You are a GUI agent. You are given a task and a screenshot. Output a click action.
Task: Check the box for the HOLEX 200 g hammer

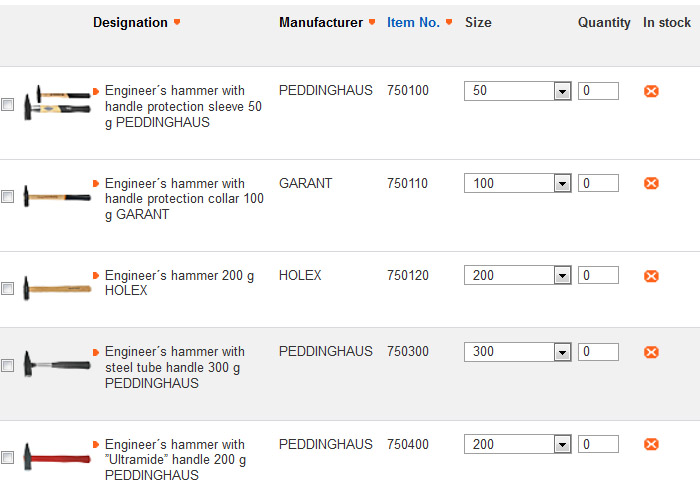(x=8, y=289)
